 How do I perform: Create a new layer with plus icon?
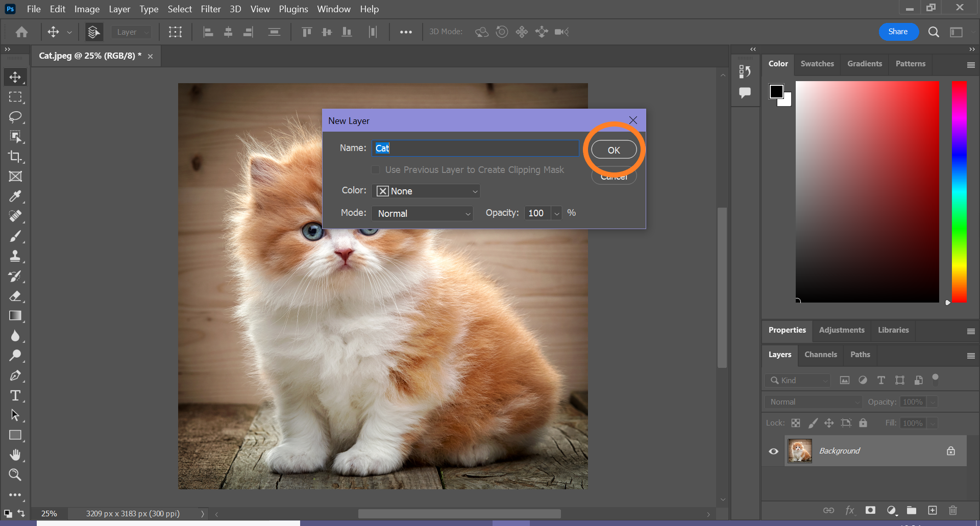click(x=933, y=510)
